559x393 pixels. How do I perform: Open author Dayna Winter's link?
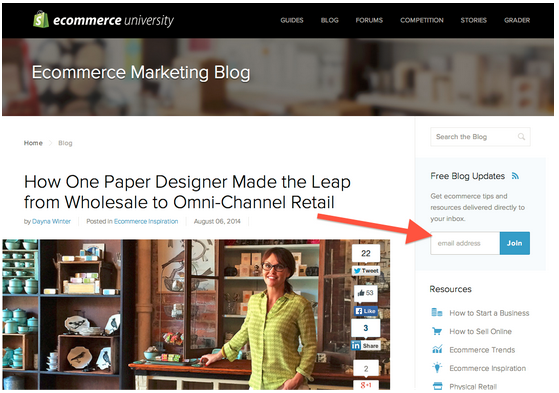tap(51, 221)
